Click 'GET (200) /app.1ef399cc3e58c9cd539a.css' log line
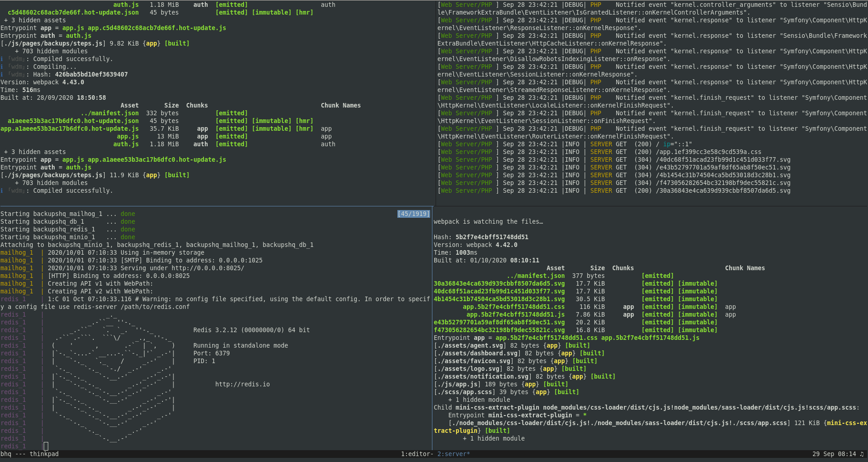This screenshot has width=868, height=462. point(599,152)
